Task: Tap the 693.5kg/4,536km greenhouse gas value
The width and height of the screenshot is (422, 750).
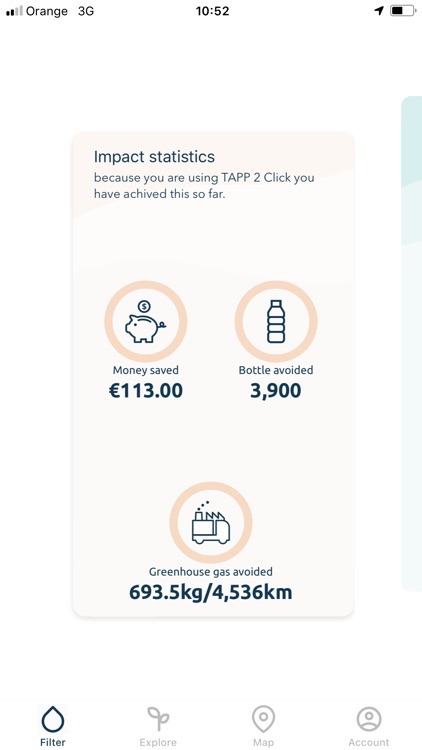Action: pos(211,593)
